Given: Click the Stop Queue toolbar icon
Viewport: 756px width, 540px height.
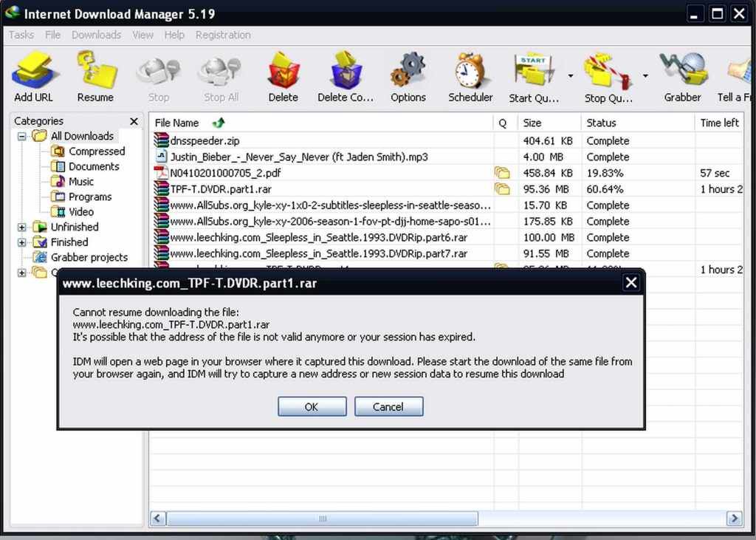Looking at the screenshot, I should [608, 71].
